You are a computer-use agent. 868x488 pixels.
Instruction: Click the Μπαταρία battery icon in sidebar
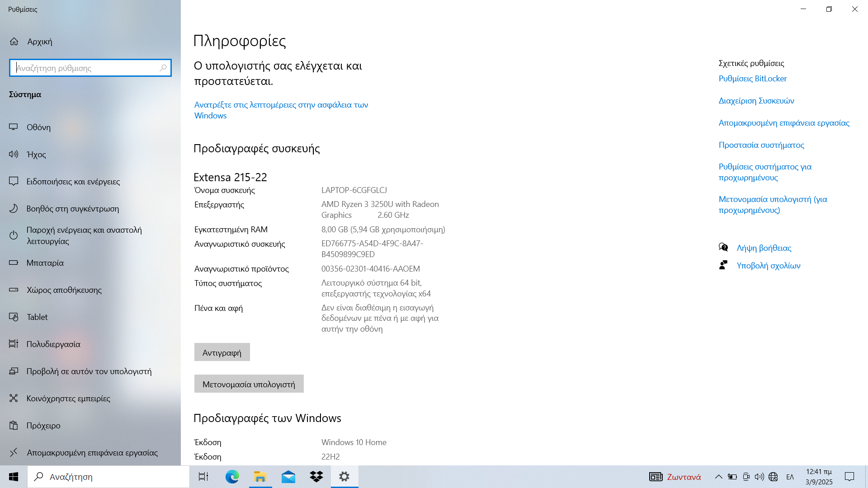pos(14,263)
